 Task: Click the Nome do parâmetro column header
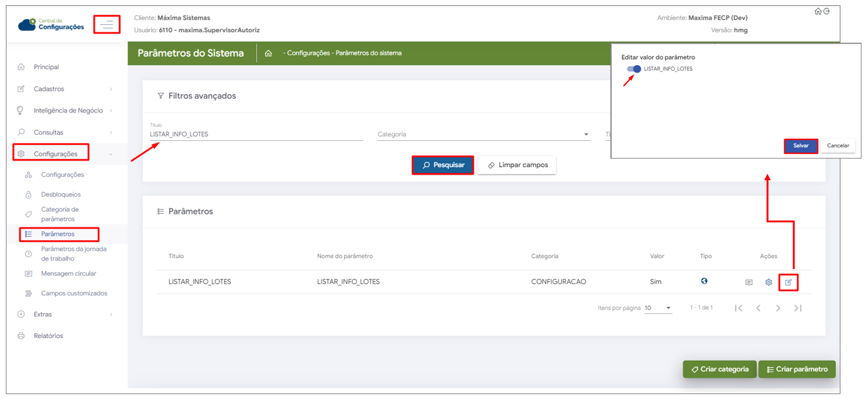tap(345, 256)
